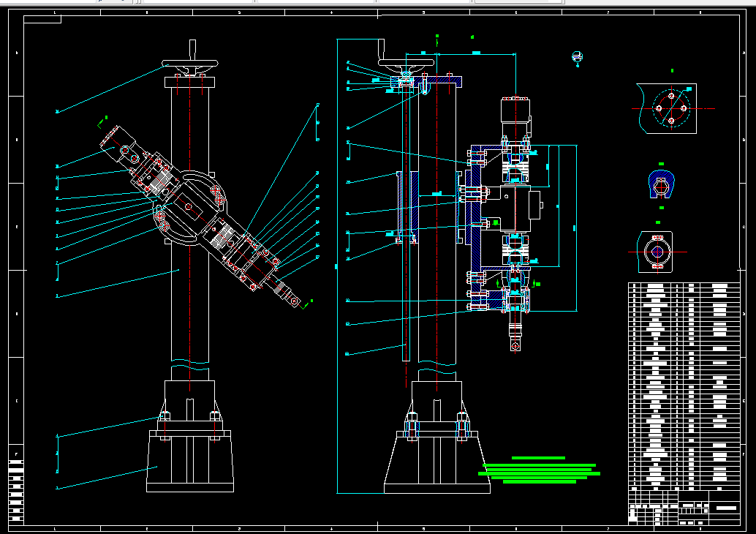The height and width of the screenshot is (534, 756).
Task: Pick the blue keyed hub detail view
Action: [x=661, y=184]
